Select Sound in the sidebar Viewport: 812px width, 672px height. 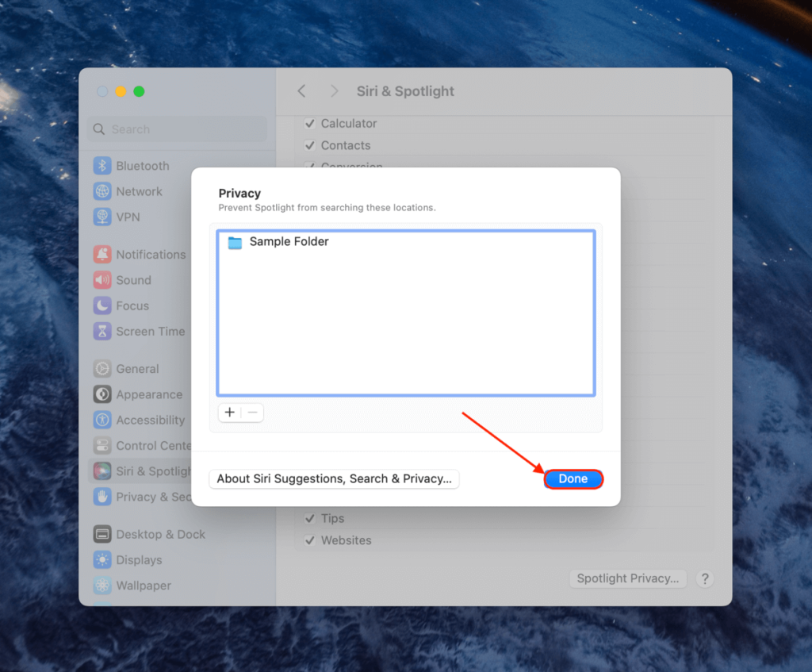pos(133,280)
